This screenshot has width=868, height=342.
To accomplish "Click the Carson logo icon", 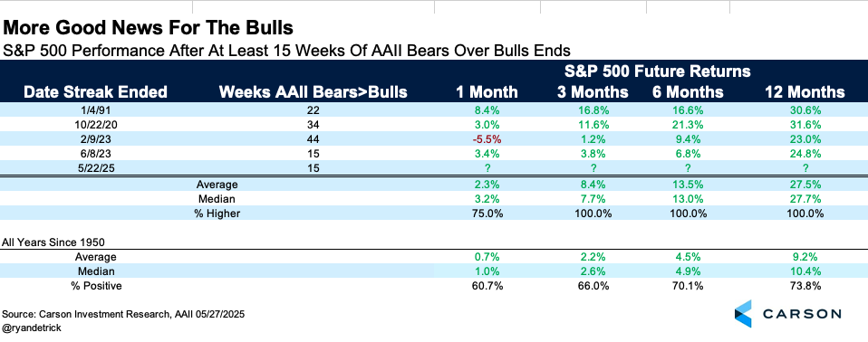I will point(743,314).
